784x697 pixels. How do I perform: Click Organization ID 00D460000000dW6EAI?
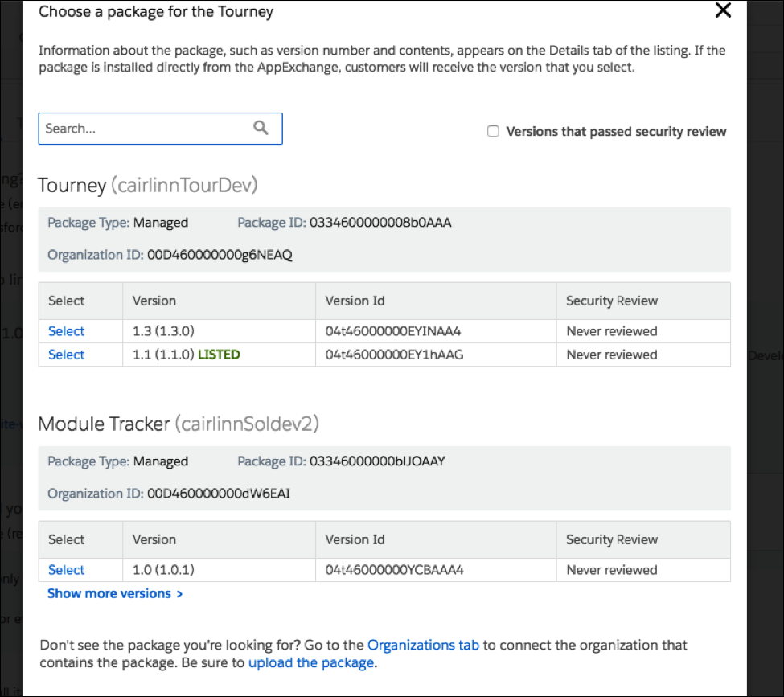tap(219, 494)
